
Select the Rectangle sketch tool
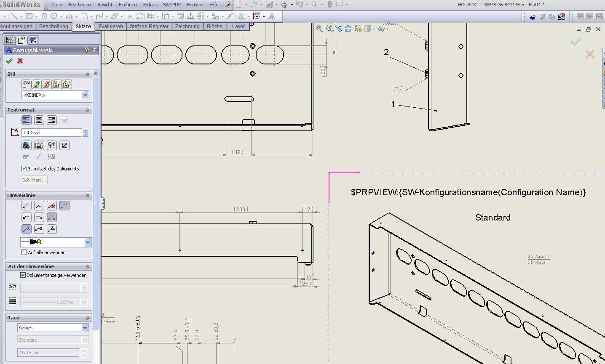click(29, 16)
